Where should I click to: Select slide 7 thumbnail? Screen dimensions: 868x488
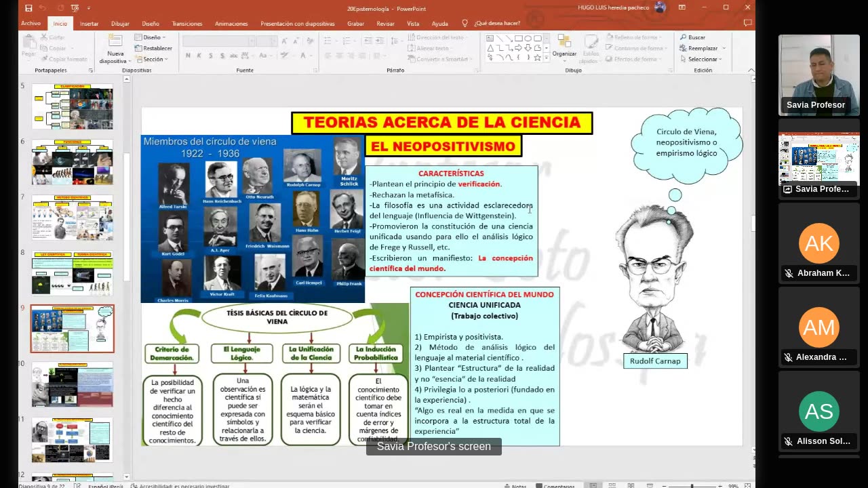point(73,218)
